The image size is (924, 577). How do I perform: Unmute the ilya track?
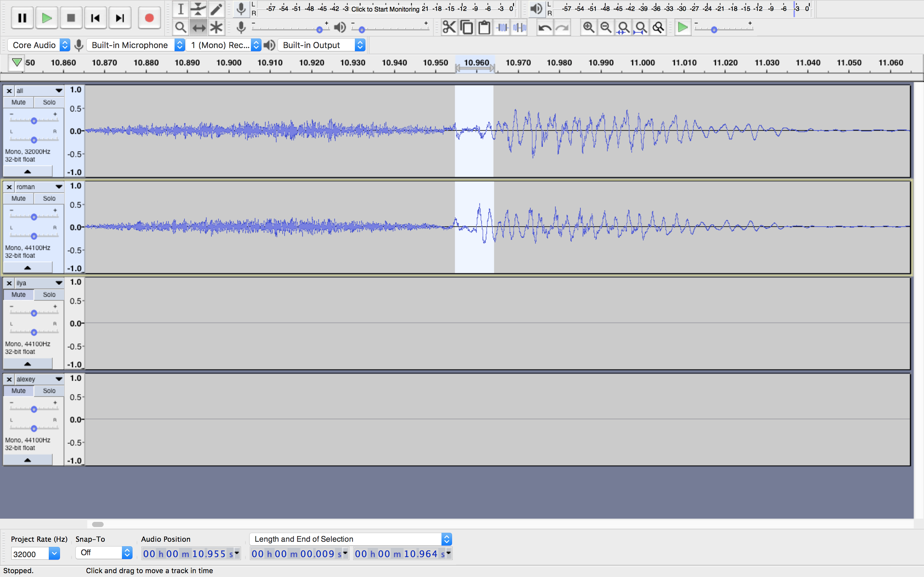click(18, 295)
